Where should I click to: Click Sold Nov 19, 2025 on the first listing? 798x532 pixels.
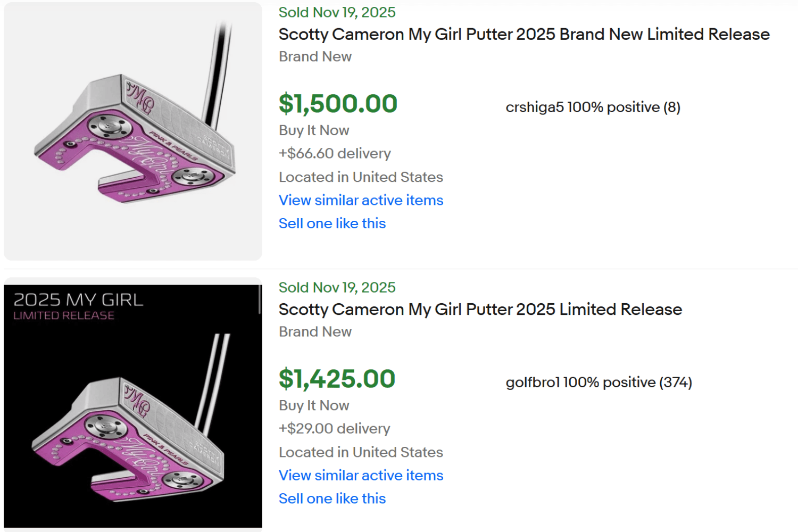point(337,12)
